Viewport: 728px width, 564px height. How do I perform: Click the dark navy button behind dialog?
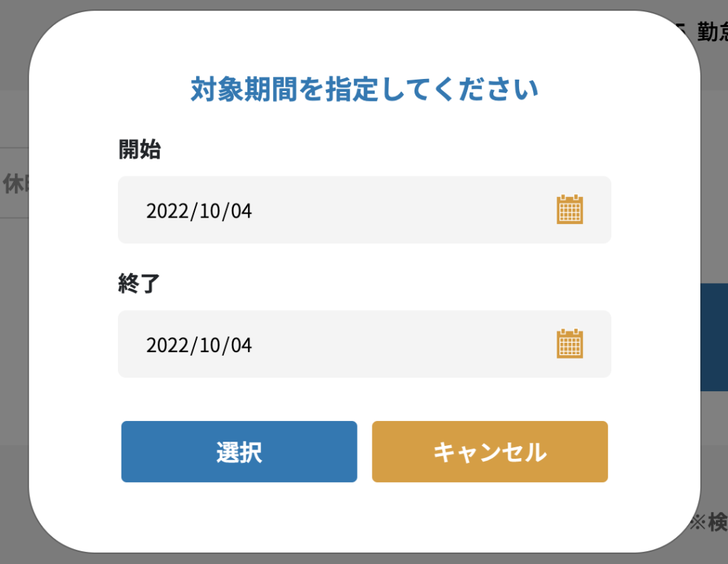click(x=714, y=337)
